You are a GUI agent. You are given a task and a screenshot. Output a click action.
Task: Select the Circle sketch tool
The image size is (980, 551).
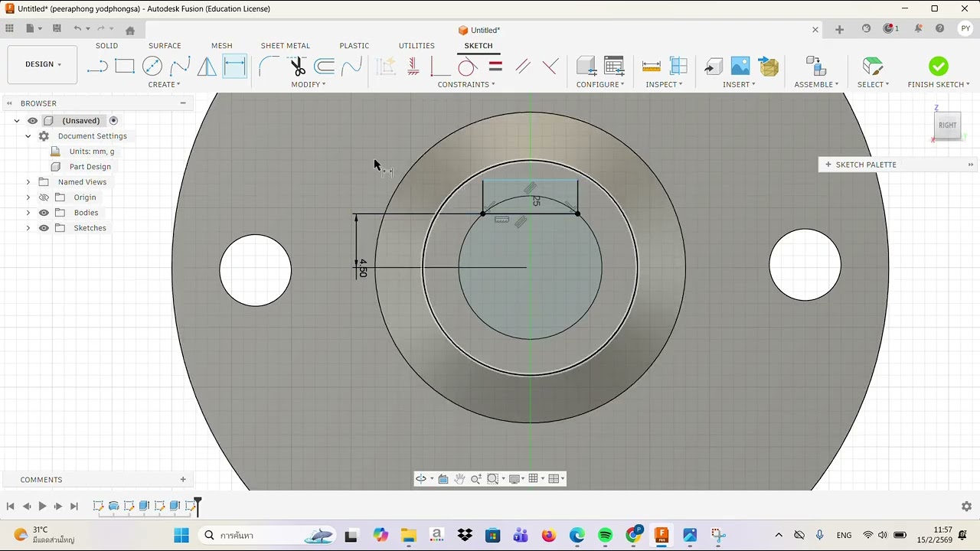[152, 67]
